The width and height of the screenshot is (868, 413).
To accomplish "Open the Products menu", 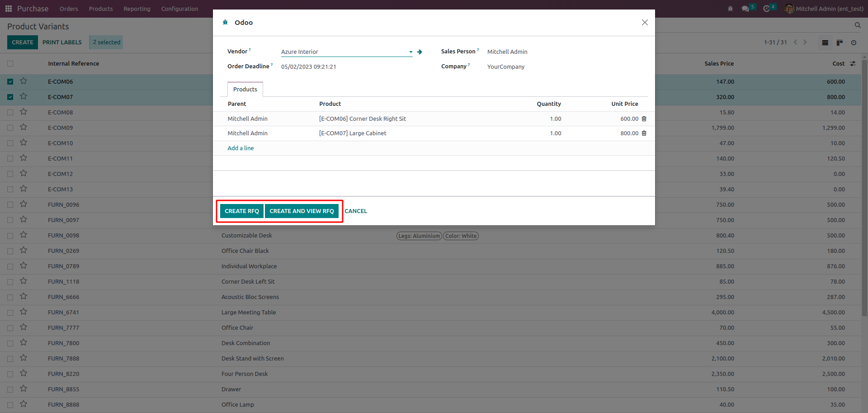I will pyautogui.click(x=101, y=9).
